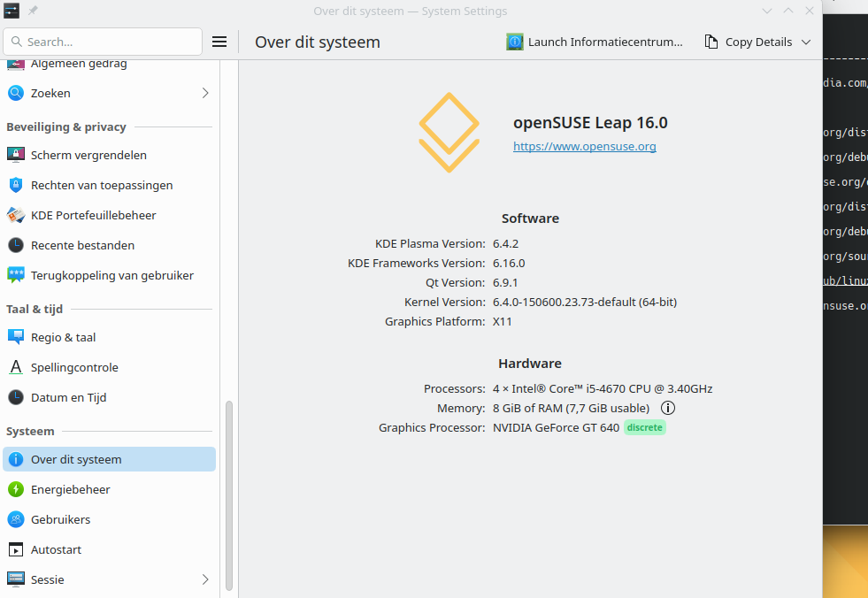Select Spellingcontrole in the sidebar
868x598 pixels.
click(x=74, y=367)
